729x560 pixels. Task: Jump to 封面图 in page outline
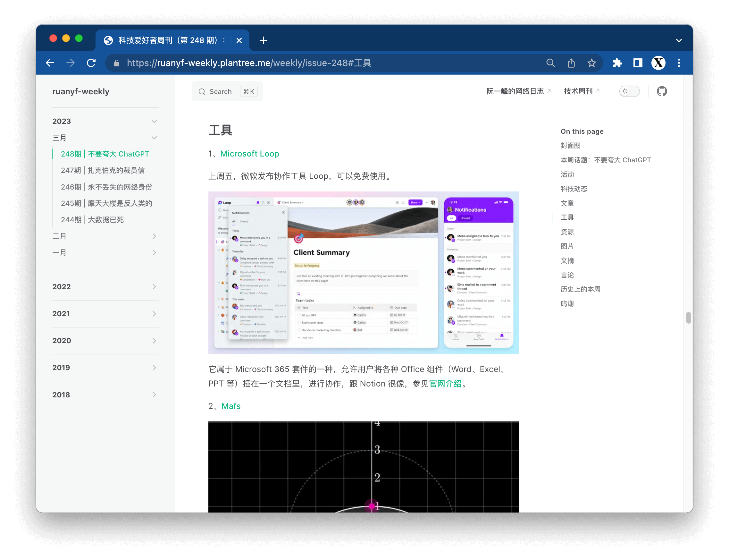tap(570, 145)
